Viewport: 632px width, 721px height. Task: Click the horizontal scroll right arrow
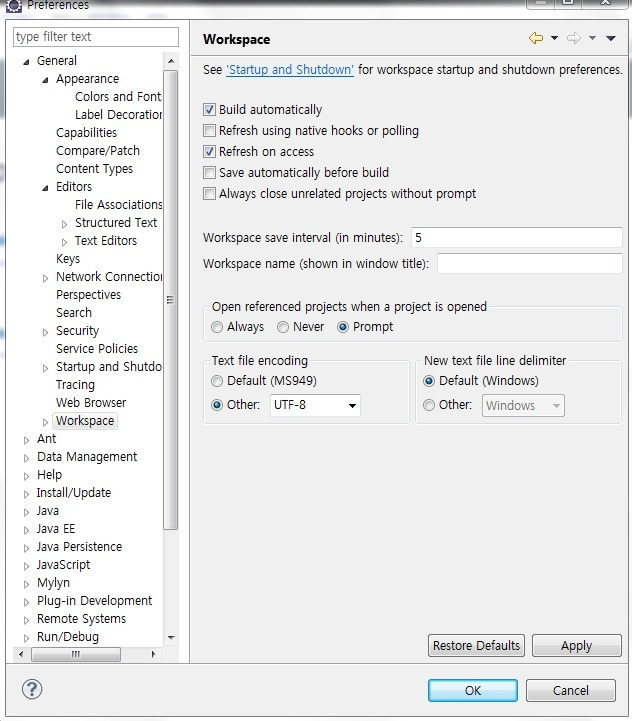153,654
